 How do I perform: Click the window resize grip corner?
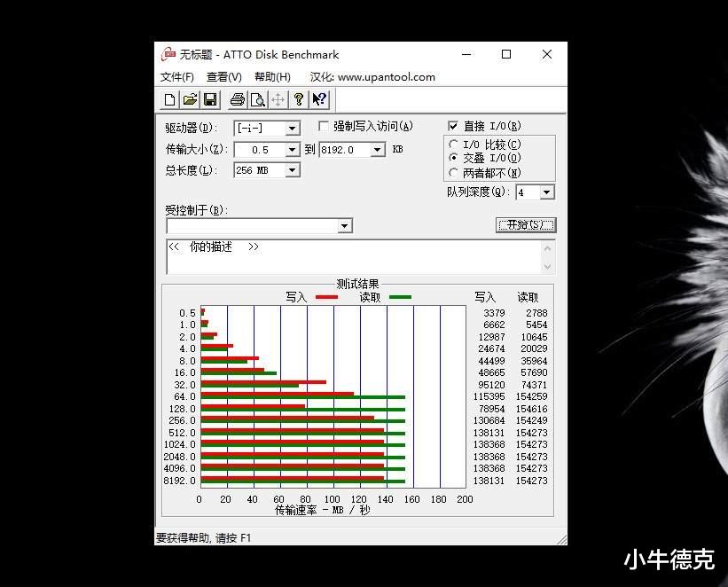click(x=562, y=540)
